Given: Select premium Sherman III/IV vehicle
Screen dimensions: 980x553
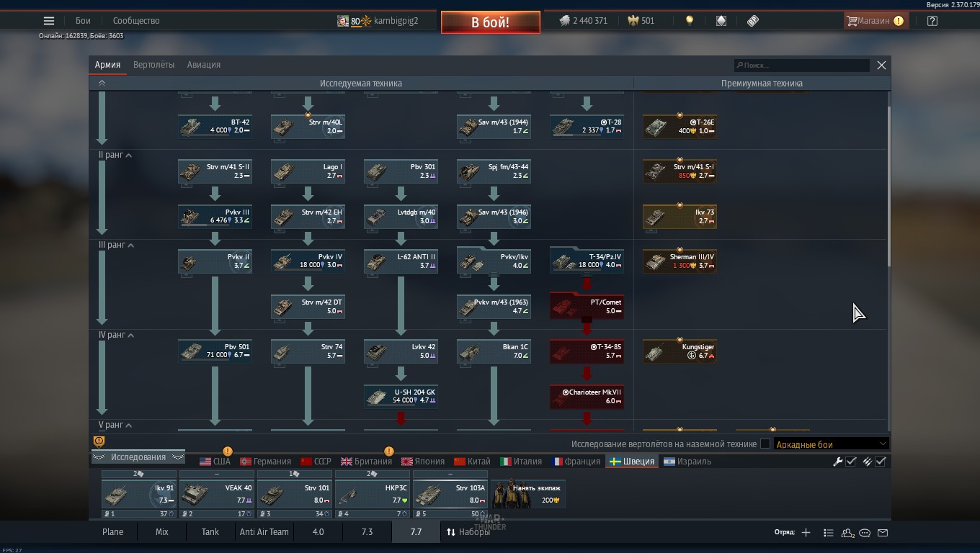Looking at the screenshot, I should tap(680, 261).
